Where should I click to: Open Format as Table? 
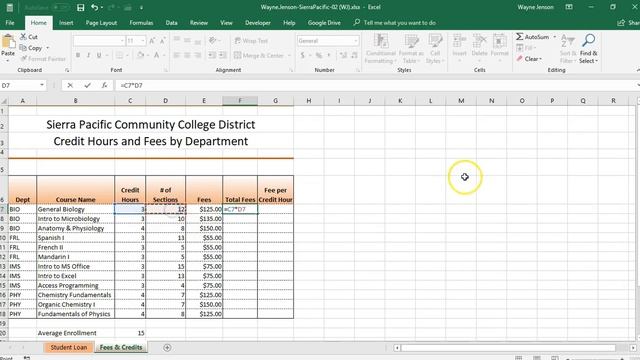coord(411,49)
